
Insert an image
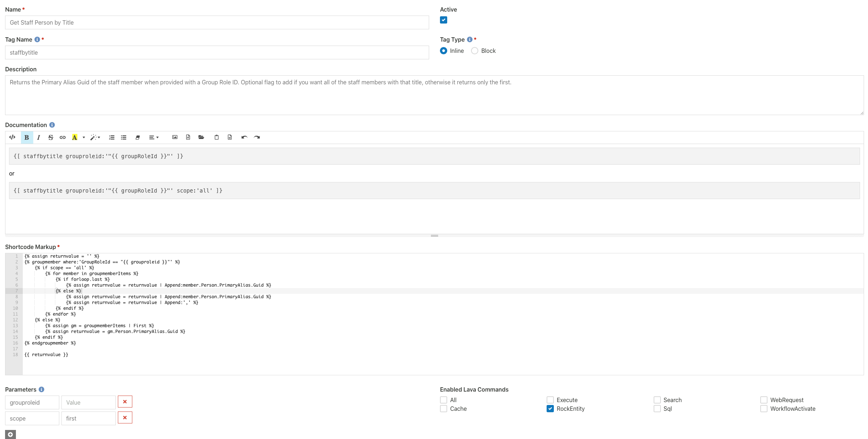point(175,137)
